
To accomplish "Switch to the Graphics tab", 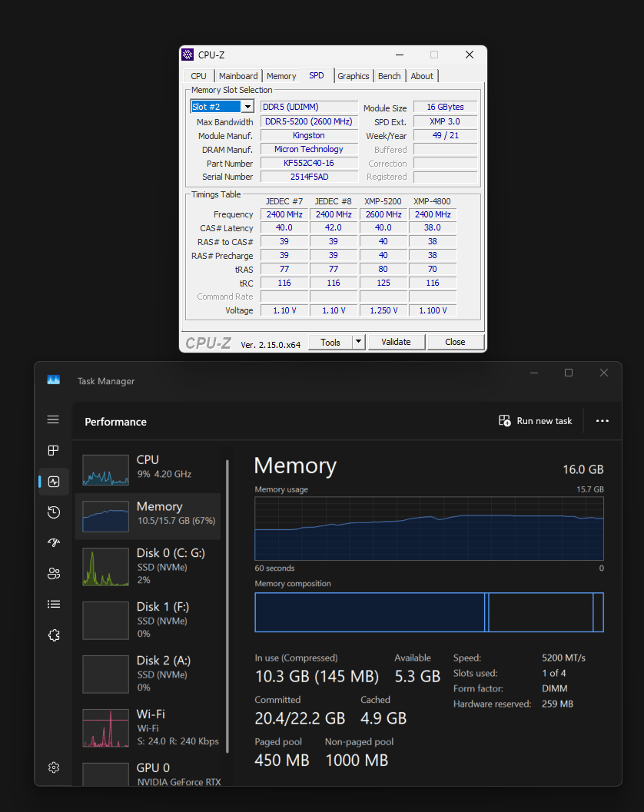I will [354, 76].
